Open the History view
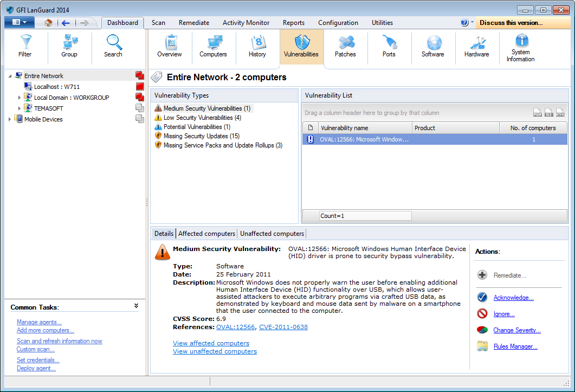This screenshot has width=575, height=392. point(257,46)
